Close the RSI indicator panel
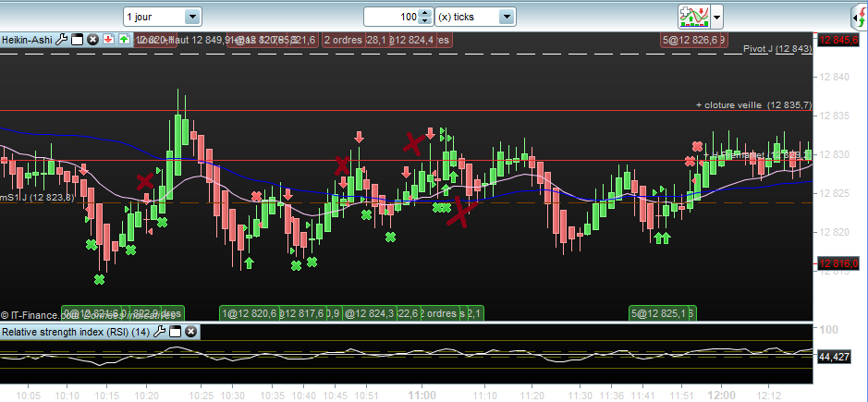 click(x=190, y=332)
